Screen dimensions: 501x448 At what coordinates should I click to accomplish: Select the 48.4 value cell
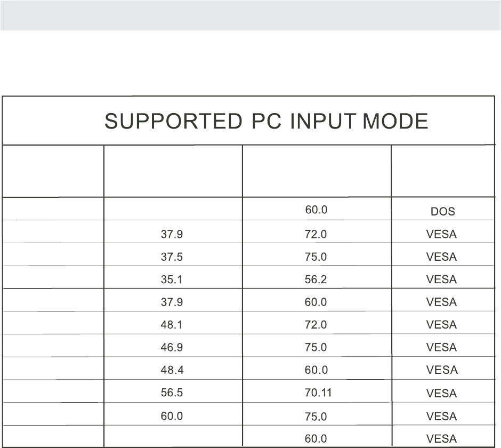[172, 370]
